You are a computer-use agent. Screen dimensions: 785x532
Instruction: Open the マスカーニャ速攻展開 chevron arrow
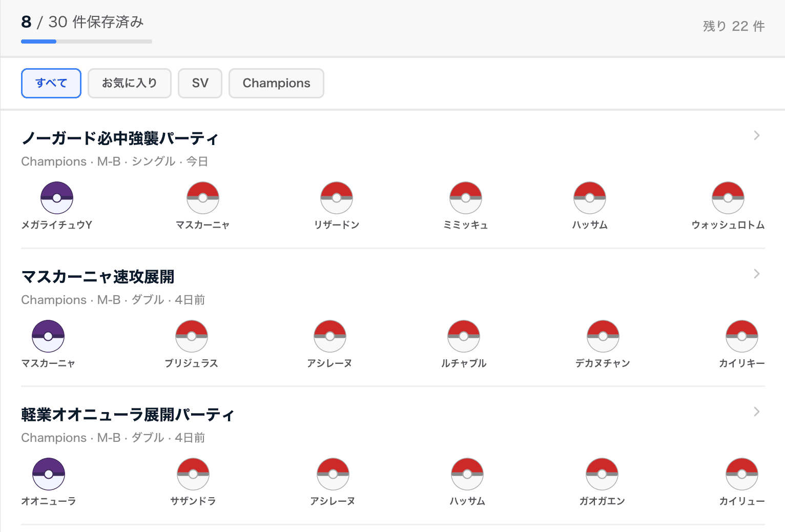point(757,274)
